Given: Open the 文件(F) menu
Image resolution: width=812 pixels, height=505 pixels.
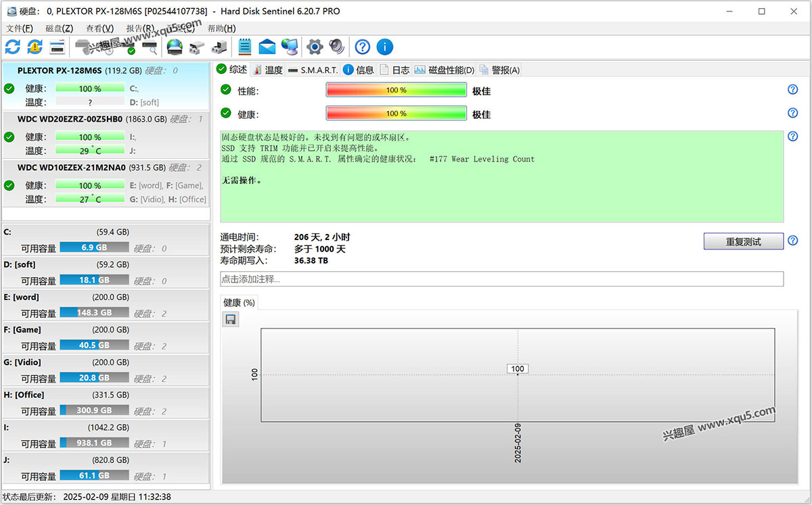Looking at the screenshot, I should pyautogui.click(x=19, y=28).
